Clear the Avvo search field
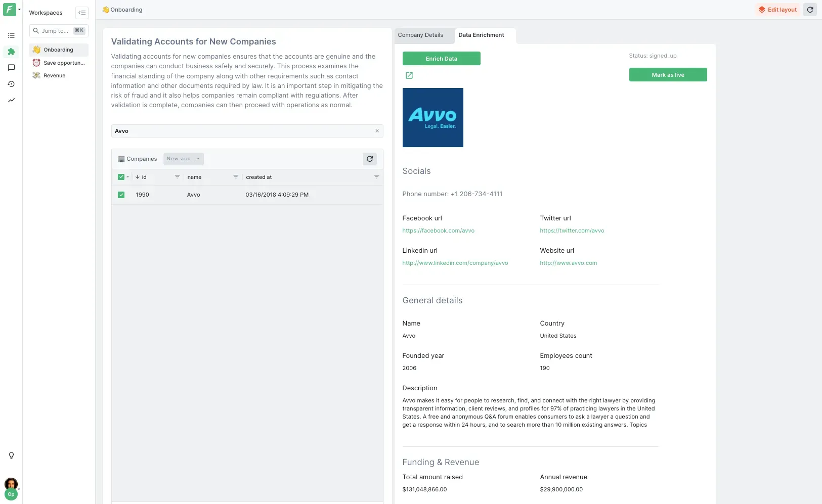822x504 pixels. pos(377,131)
